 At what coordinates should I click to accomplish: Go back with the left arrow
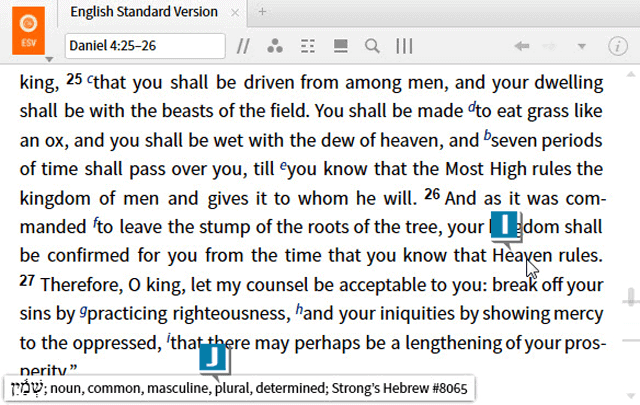tap(521, 46)
